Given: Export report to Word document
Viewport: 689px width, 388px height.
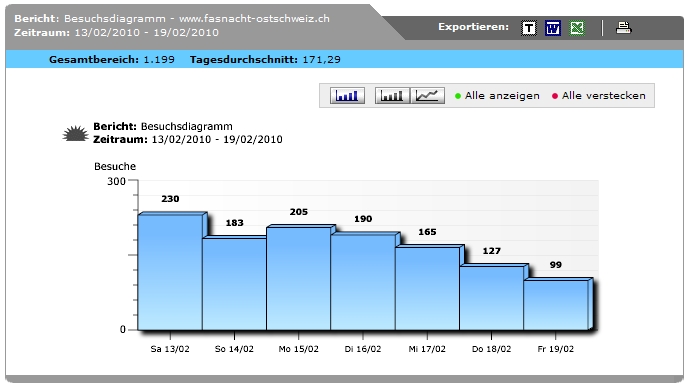Looking at the screenshot, I should point(553,29).
